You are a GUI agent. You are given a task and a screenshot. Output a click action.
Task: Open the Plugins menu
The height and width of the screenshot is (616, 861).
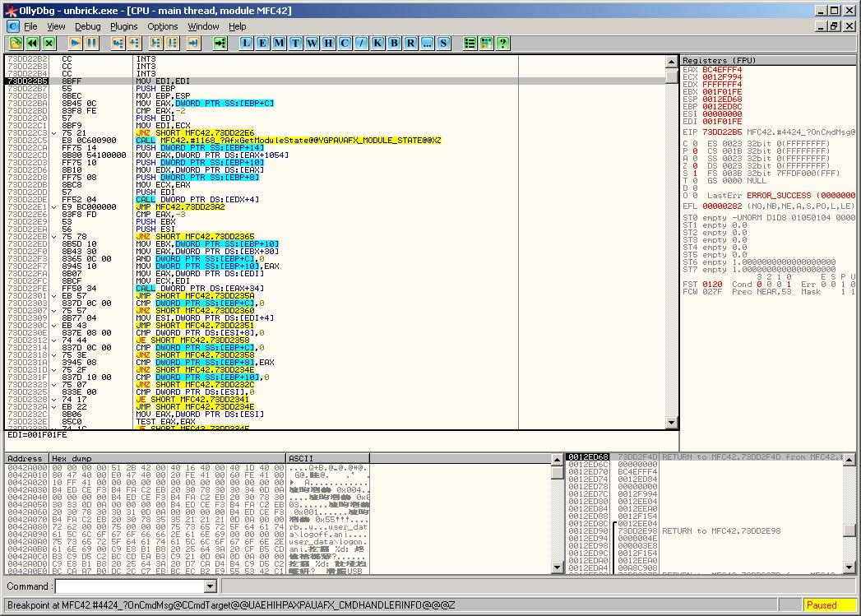(123, 26)
